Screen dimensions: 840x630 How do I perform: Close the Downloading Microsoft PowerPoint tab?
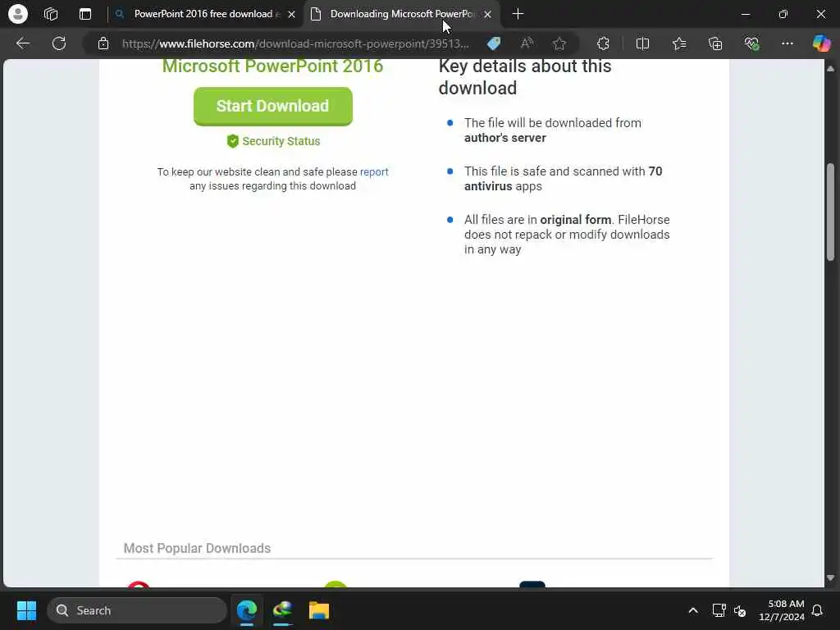(x=487, y=15)
